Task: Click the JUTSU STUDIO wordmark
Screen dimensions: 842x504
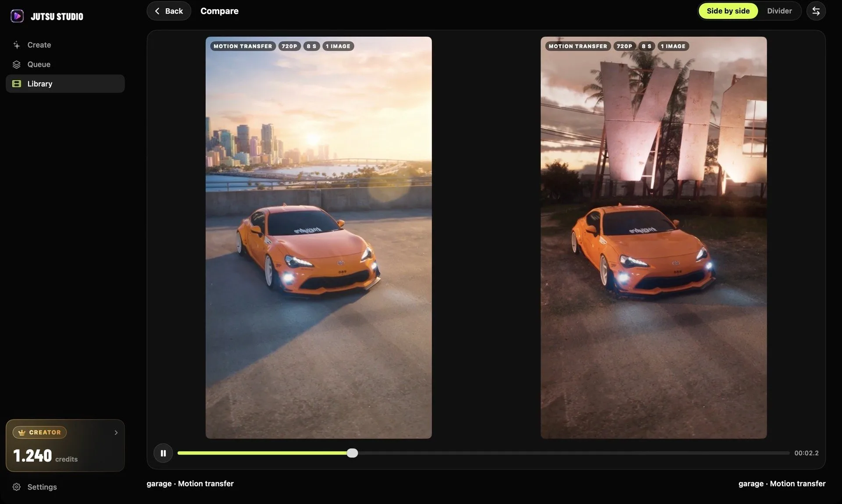Action: 57,17
